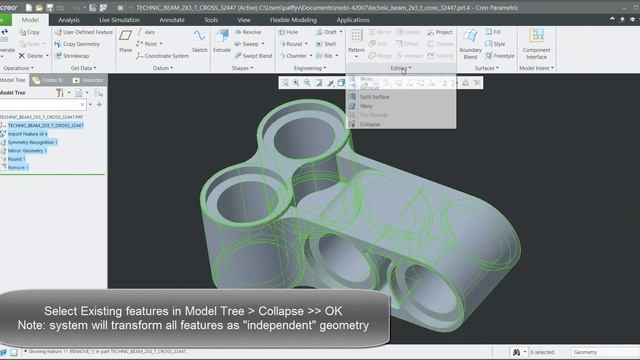The height and width of the screenshot is (360, 640).
Task: Collapse the ribbon with the up-arrow icon
Action: click(612, 19)
